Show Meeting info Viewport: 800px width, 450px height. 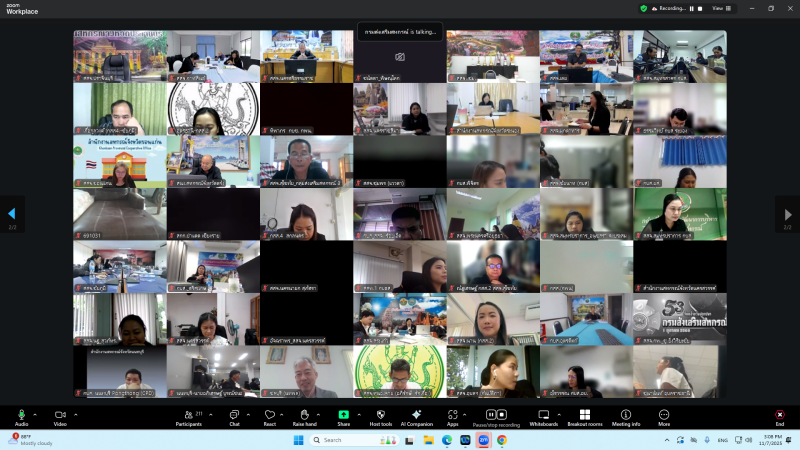click(626, 414)
